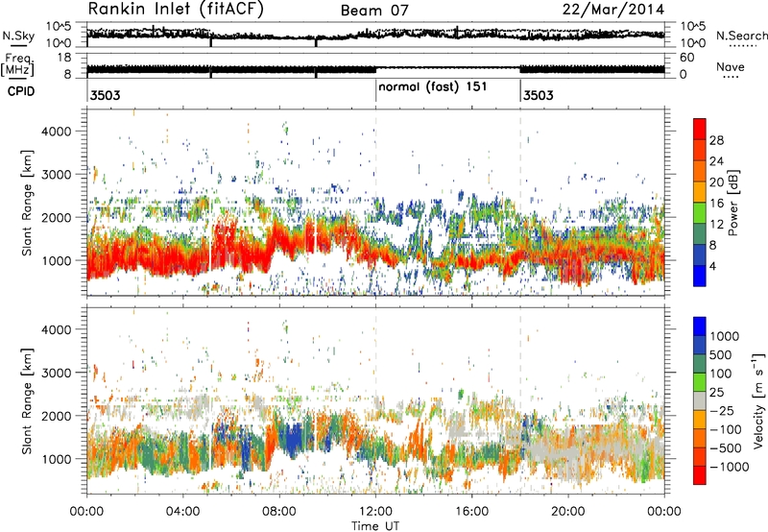
Task: Select the 'CPID' row label
Action: (x=21, y=91)
